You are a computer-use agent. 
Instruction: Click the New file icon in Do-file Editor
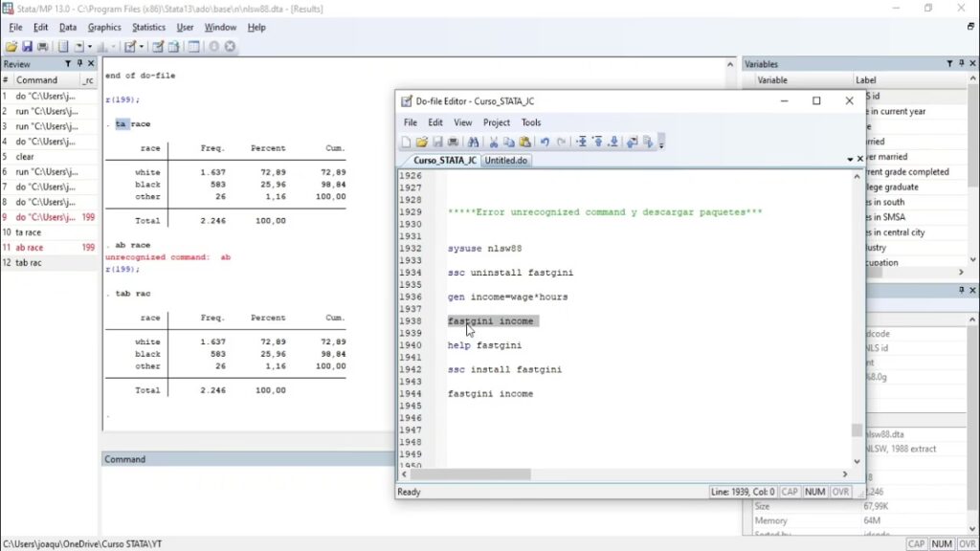tap(406, 142)
